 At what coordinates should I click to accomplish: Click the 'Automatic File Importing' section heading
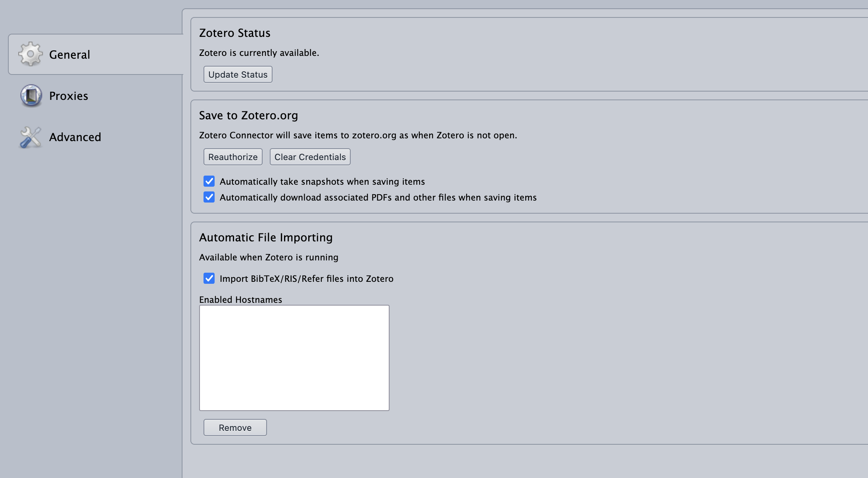click(266, 237)
